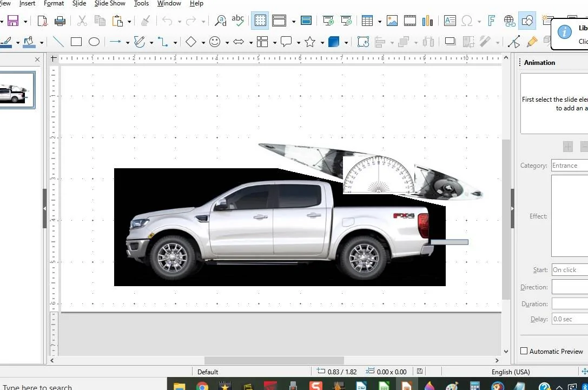The width and height of the screenshot is (588, 390).
Task: Click English (USA) language in status bar
Action: point(510,372)
